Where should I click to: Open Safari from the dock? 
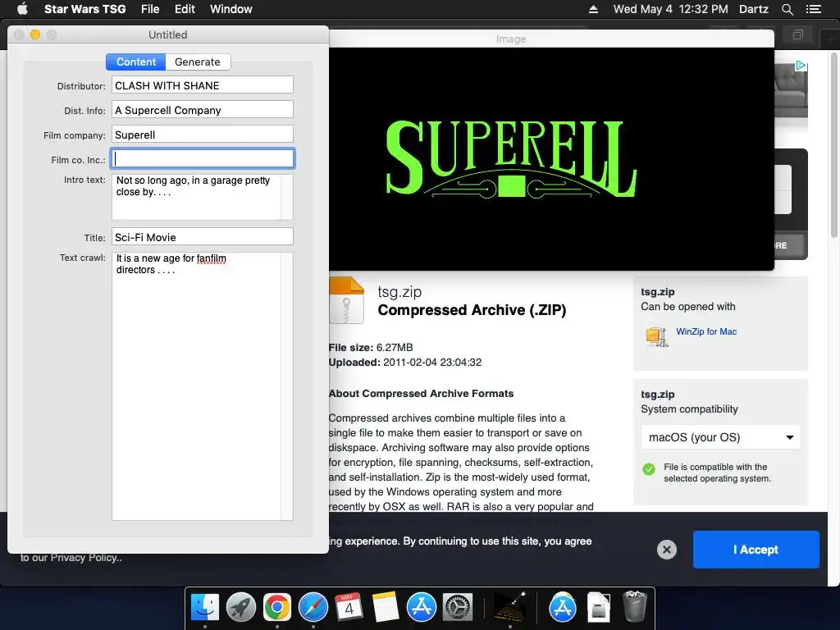[x=313, y=607]
